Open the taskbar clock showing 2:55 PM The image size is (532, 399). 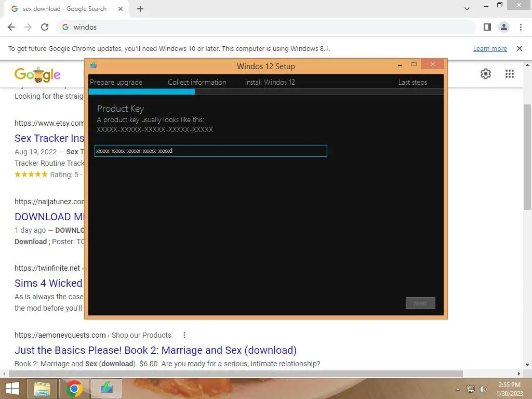(x=510, y=389)
